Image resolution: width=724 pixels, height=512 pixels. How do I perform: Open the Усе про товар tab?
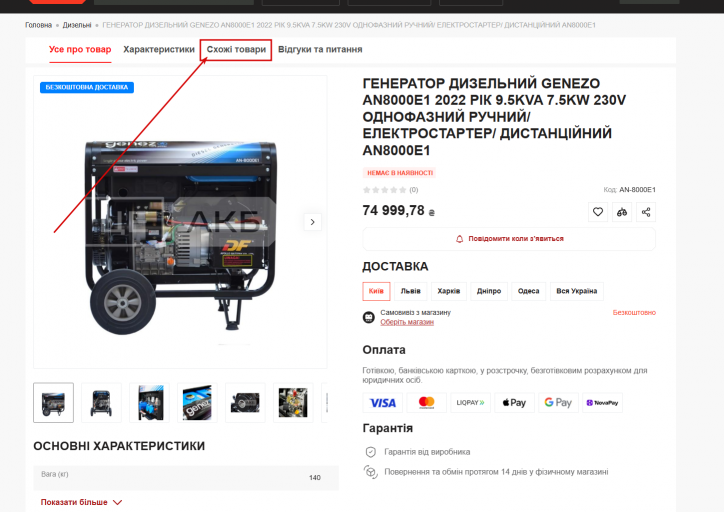[80, 49]
